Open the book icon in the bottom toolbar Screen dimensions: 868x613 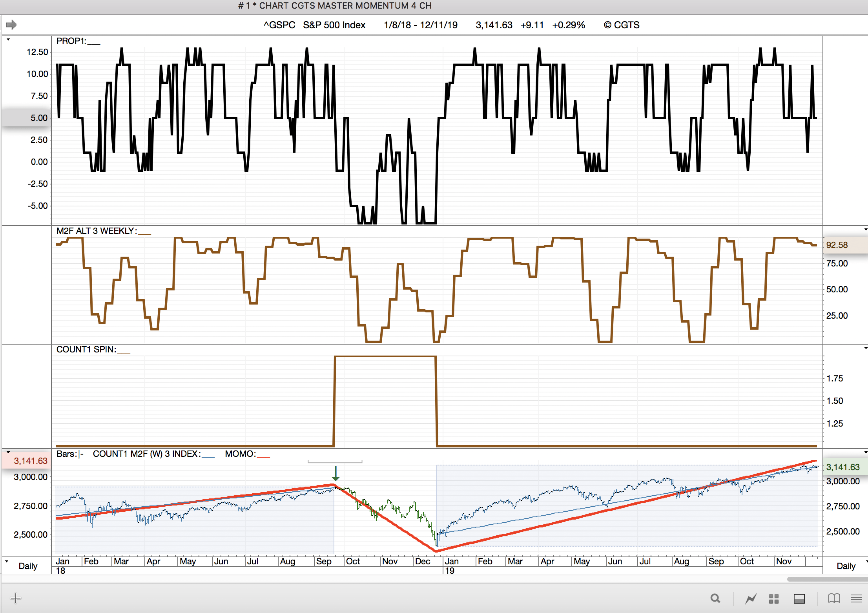(x=834, y=598)
